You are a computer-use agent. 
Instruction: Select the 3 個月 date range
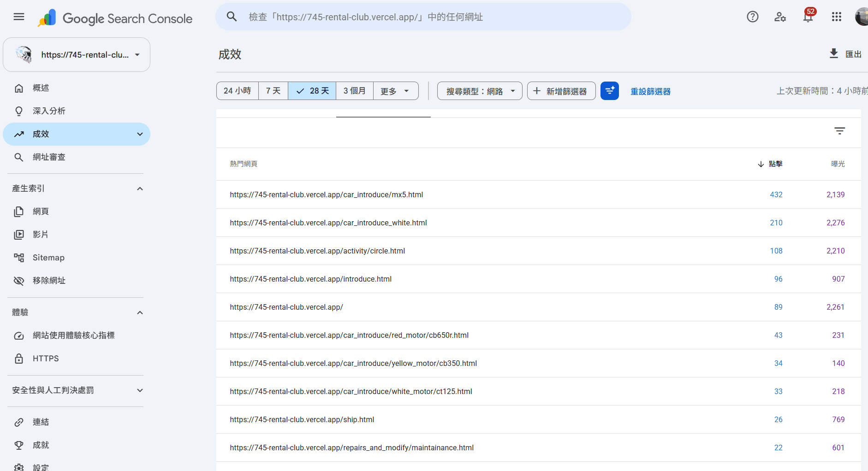click(x=355, y=91)
